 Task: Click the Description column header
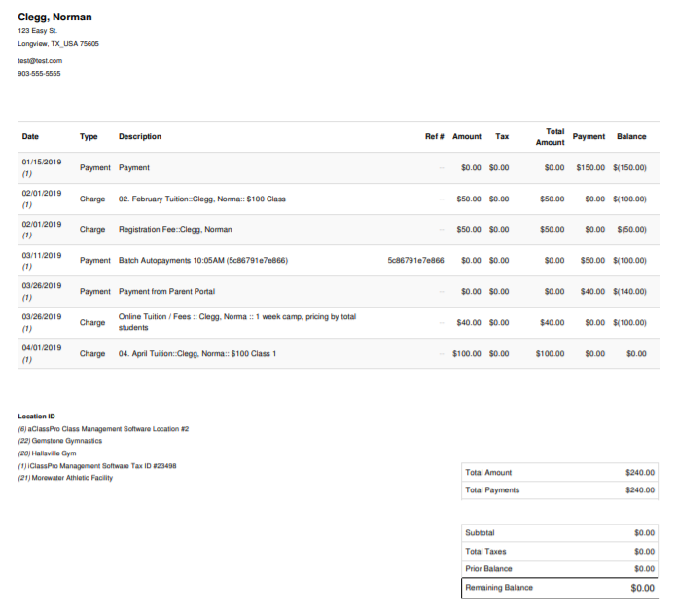click(140, 136)
